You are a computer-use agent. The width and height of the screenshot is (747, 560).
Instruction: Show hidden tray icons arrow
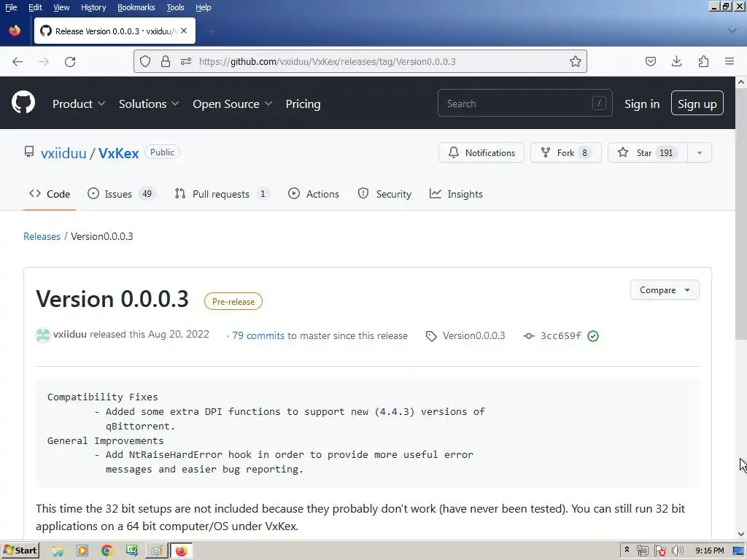[x=627, y=551]
